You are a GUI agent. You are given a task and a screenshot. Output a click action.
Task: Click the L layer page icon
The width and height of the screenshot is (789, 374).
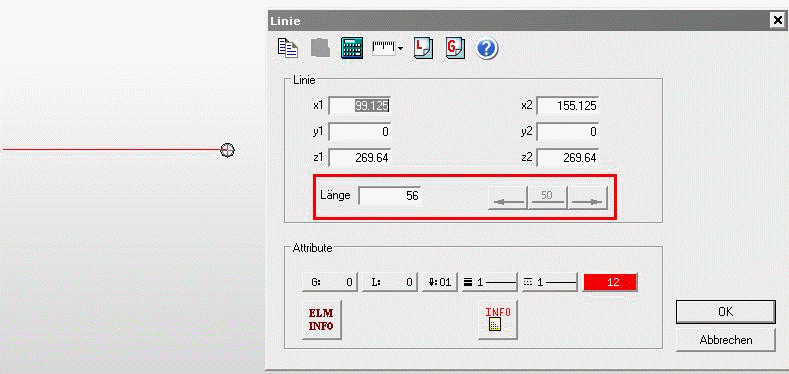tap(423, 48)
